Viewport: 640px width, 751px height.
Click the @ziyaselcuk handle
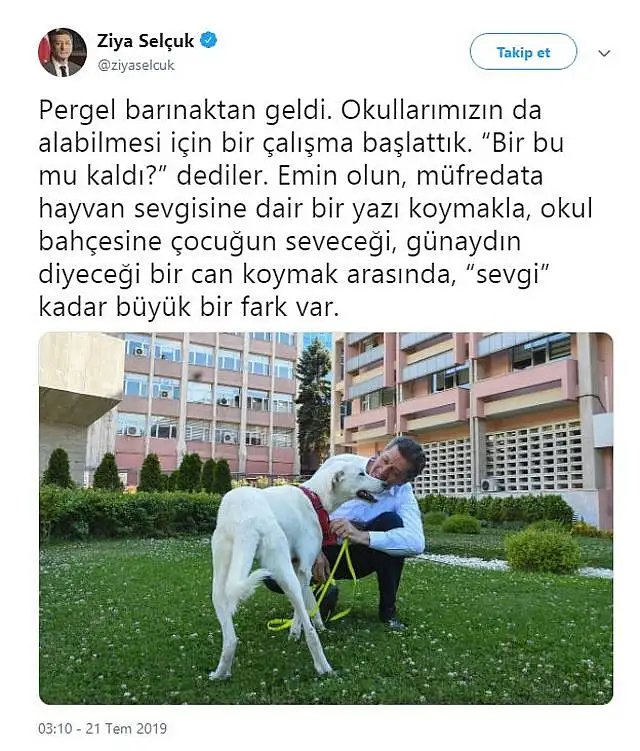point(136,65)
